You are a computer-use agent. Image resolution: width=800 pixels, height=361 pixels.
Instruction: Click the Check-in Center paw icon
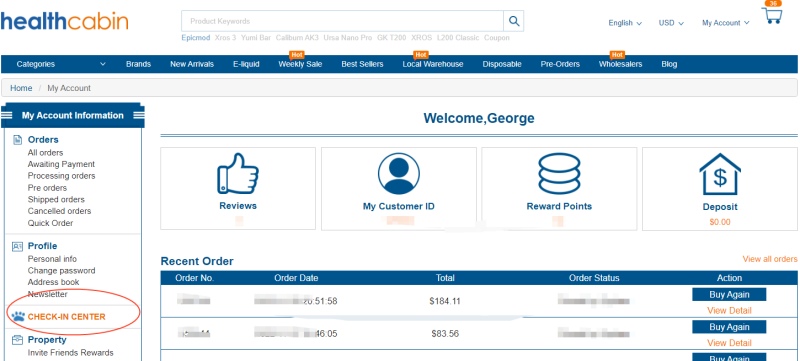click(x=18, y=317)
